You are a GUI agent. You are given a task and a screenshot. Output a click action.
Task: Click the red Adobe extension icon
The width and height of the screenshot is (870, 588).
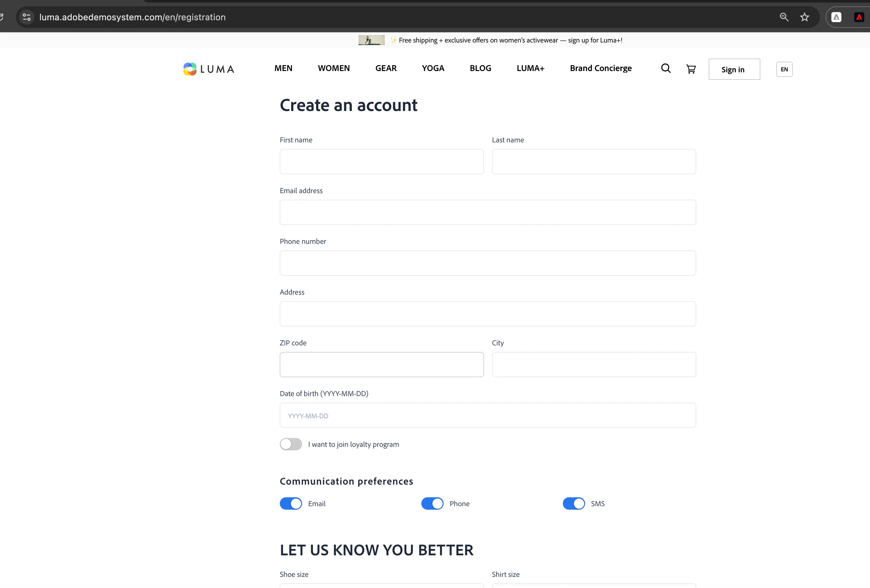point(859,17)
